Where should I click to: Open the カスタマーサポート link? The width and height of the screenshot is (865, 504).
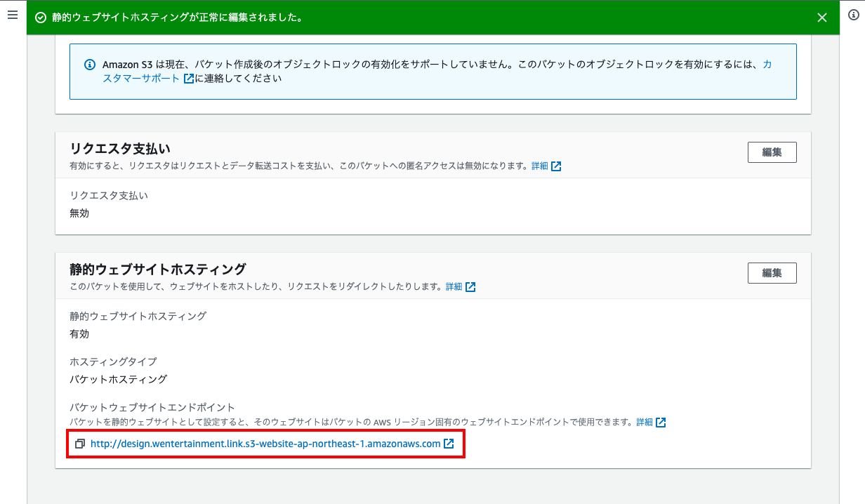[767, 64]
